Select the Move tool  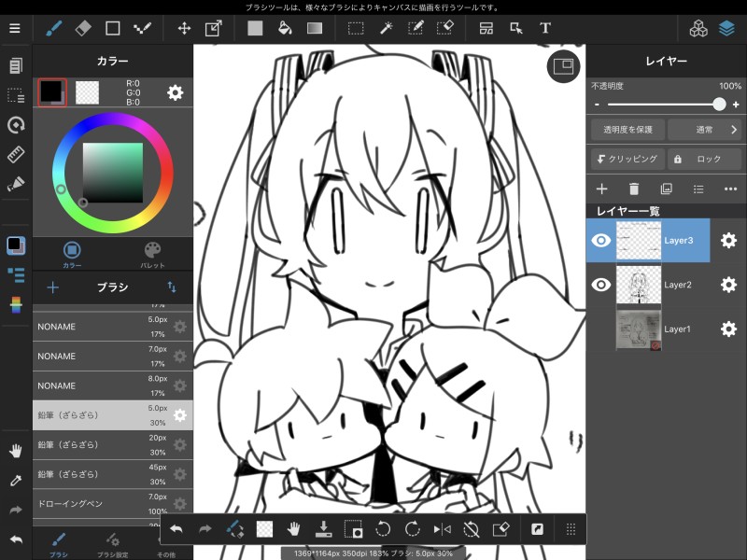point(184,29)
